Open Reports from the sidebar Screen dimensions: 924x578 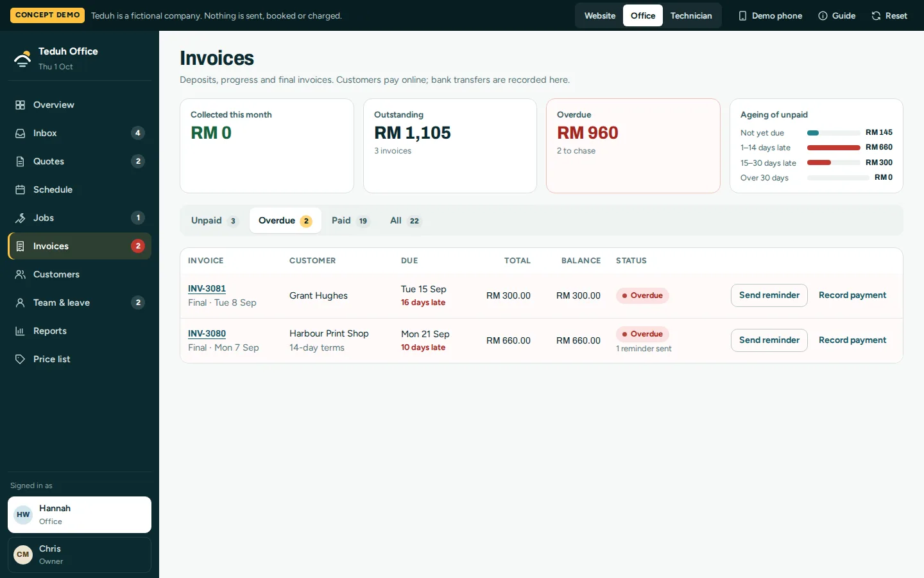pos(80,331)
